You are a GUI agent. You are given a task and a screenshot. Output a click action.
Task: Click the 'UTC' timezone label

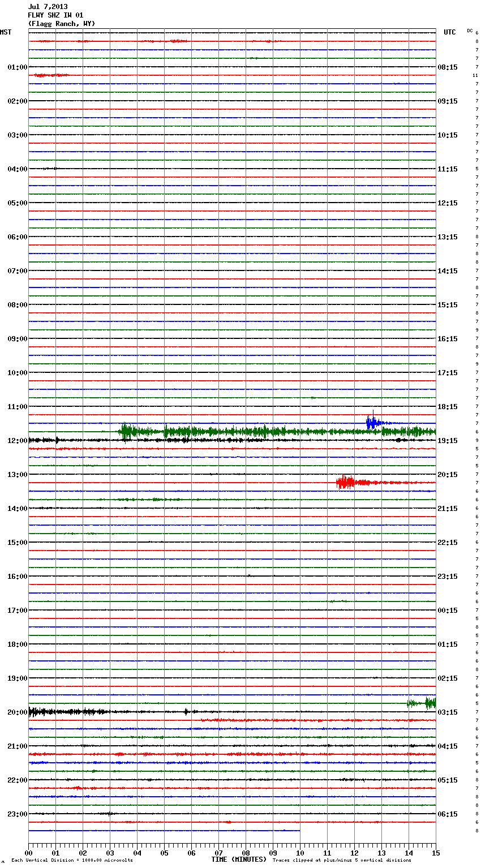(450, 32)
